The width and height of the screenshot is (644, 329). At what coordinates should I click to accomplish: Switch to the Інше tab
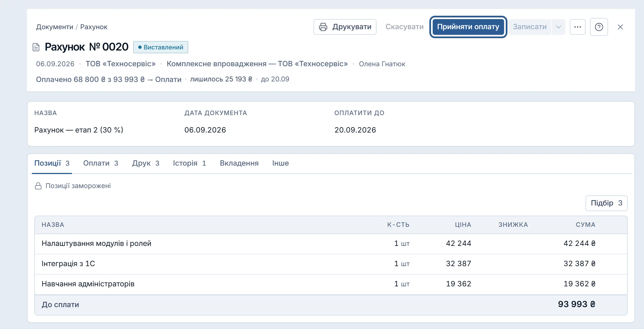[280, 163]
